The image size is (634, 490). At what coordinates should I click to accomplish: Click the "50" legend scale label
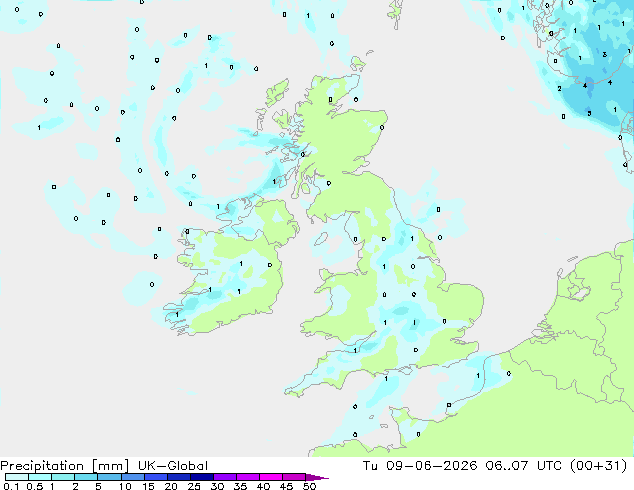coord(309,486)
